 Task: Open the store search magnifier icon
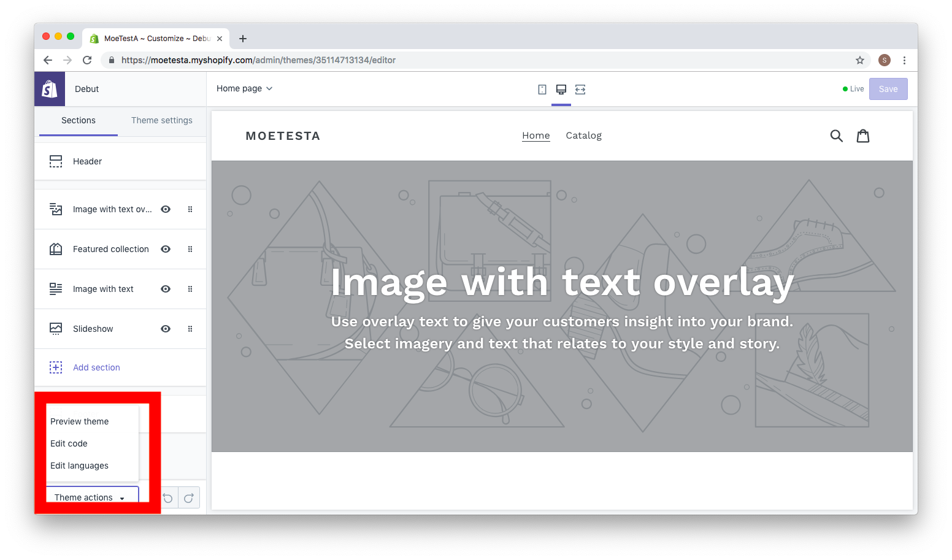pyautogui.click(x=837, y=136)
